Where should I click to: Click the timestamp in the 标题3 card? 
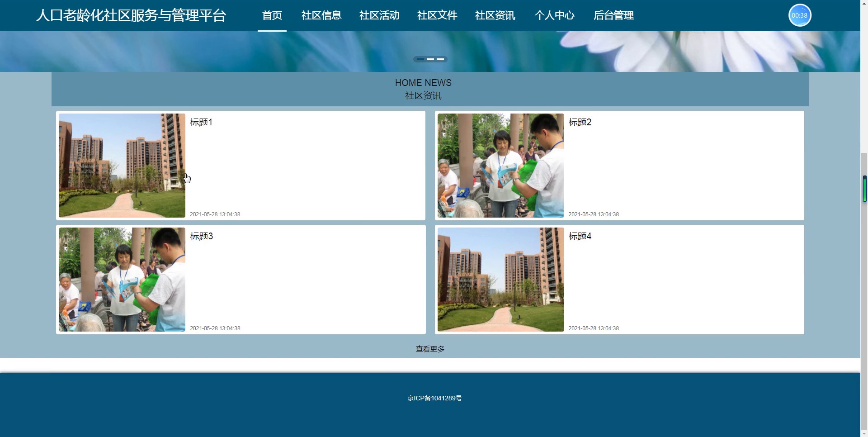(215, 328)
